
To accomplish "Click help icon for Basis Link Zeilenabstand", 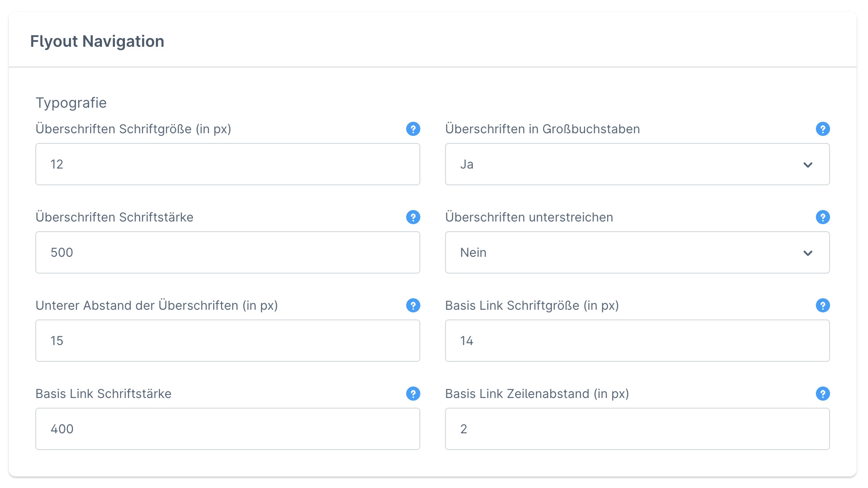I will click(823, 394).
